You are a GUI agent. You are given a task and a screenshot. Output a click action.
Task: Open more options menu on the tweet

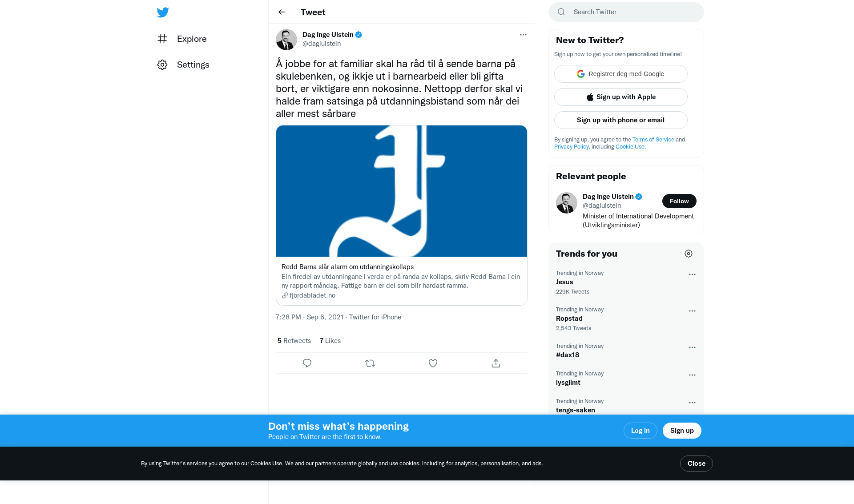[523, 35]
